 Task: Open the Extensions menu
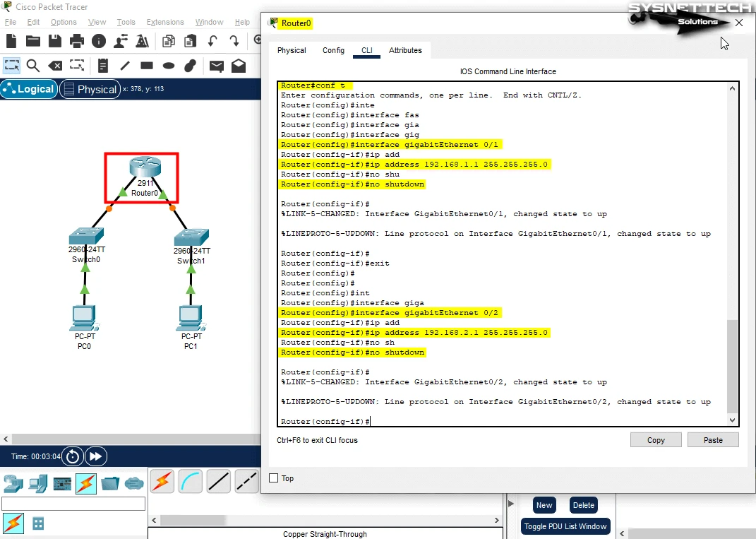tap(165, 22)
